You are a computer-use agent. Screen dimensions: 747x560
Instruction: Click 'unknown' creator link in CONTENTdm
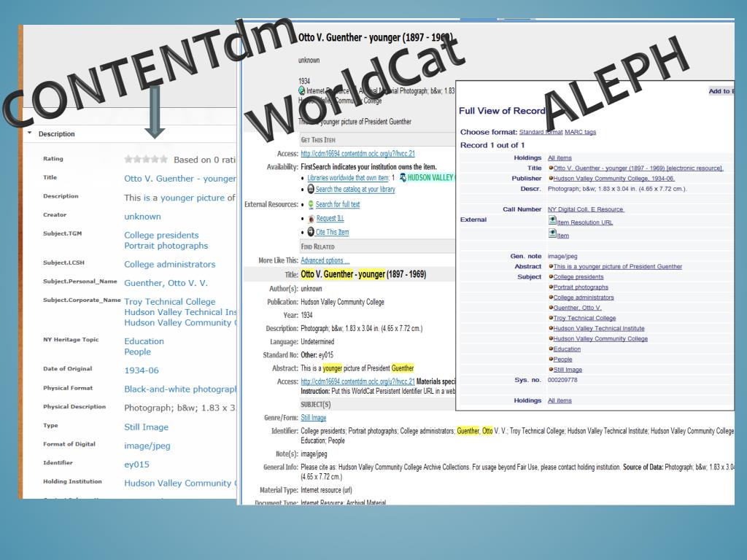(142, 216)
